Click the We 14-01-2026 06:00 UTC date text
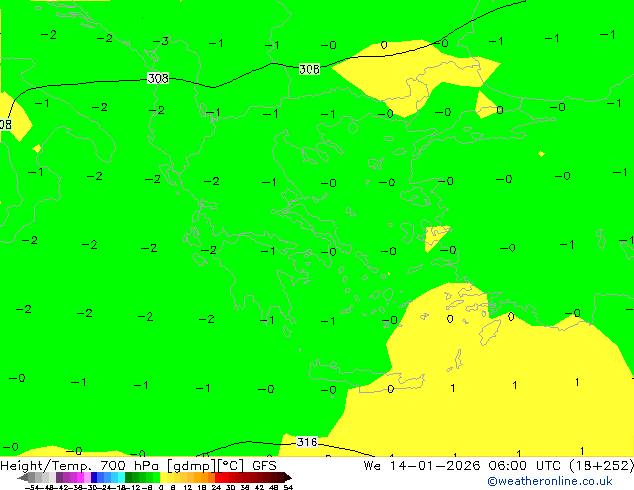This screenshot has height=490, width=634. click(463, 466)
